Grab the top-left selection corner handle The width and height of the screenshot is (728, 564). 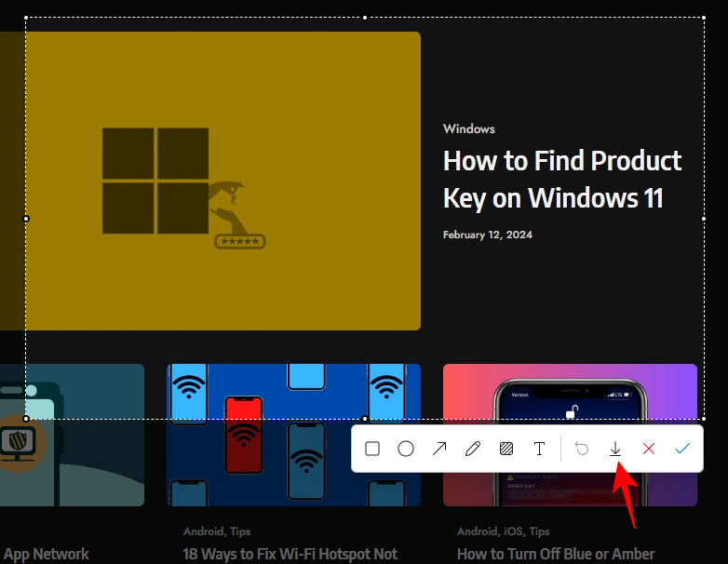(x=26, y=18)
